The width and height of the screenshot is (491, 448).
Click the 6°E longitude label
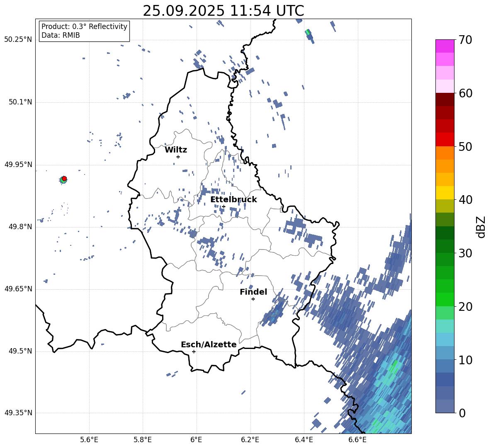[196, 440]
